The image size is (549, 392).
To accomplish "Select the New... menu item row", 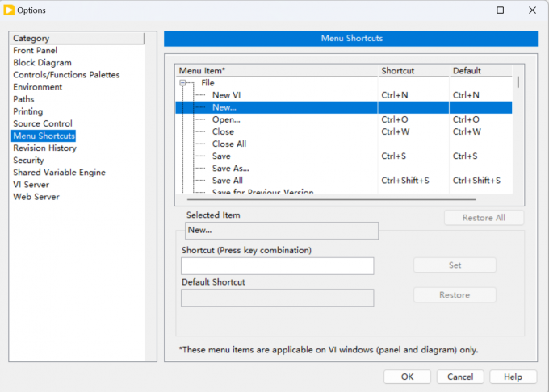I will (x=344, y=107).
